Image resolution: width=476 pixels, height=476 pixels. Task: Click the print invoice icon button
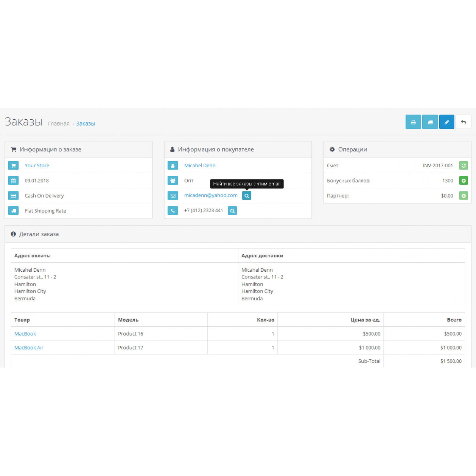click(x=413, y=122)
